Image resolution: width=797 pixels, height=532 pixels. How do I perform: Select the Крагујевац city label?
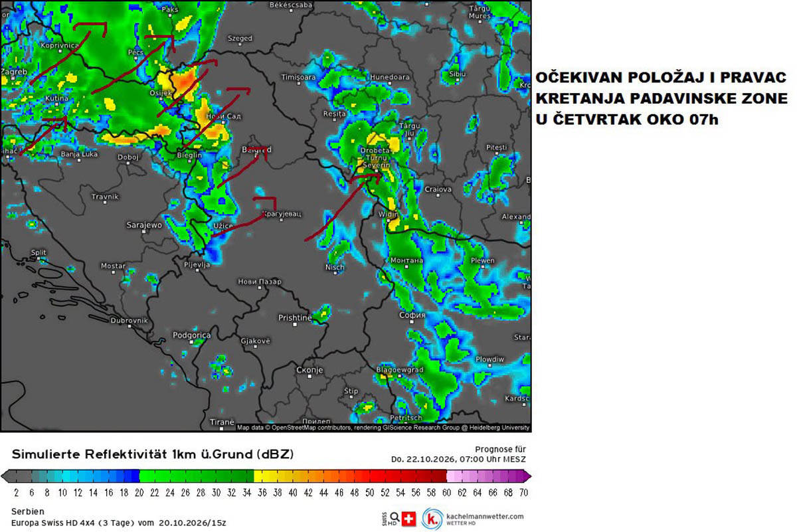coord(281,214)
